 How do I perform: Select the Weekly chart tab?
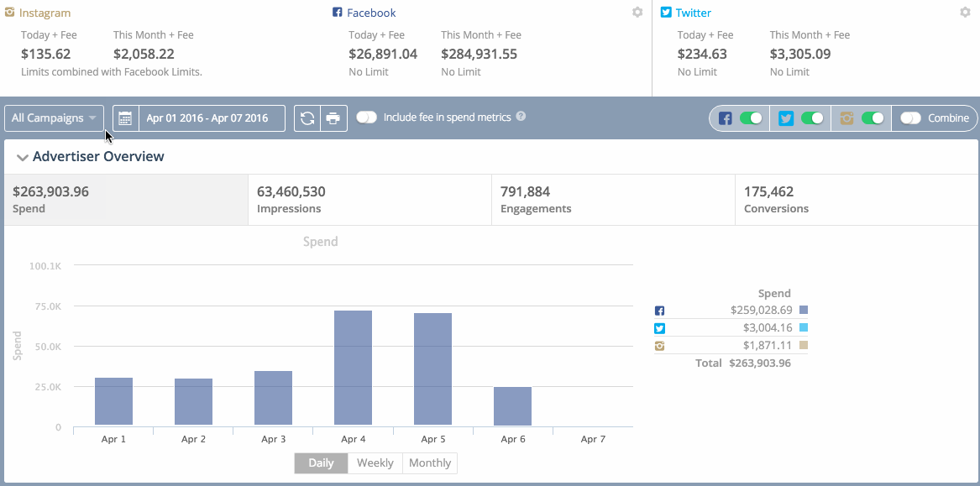(375, 462)
